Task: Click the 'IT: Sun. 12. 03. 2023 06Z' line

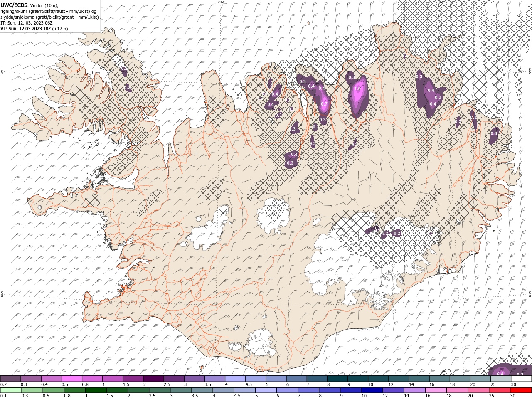Action: pyautogui.click(x=27, y=22)
